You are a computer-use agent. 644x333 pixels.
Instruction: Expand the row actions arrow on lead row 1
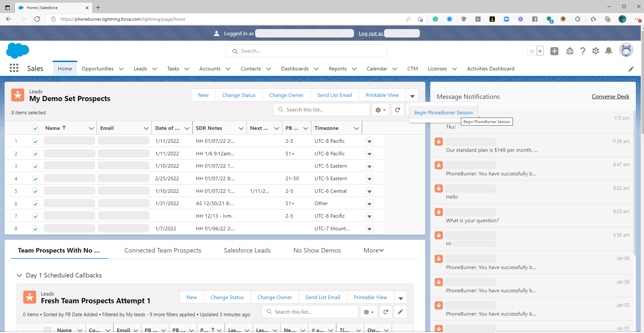click(369, 141)
